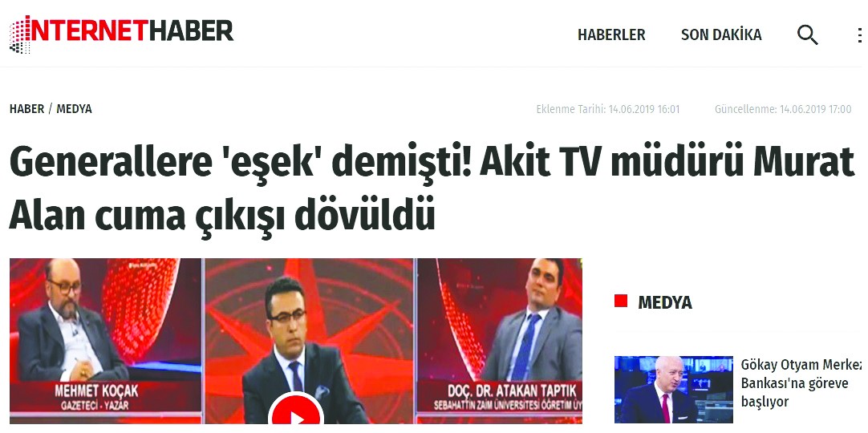868x433 pixels.
Task: Click the Eklenme Tarihi timestamp
Action: [x=608, y=109]
